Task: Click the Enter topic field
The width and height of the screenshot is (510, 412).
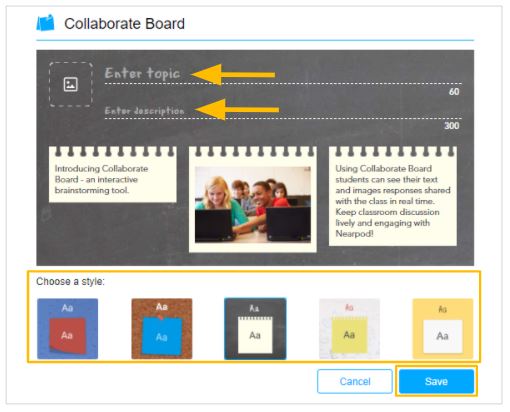Action: coord(283,74)
